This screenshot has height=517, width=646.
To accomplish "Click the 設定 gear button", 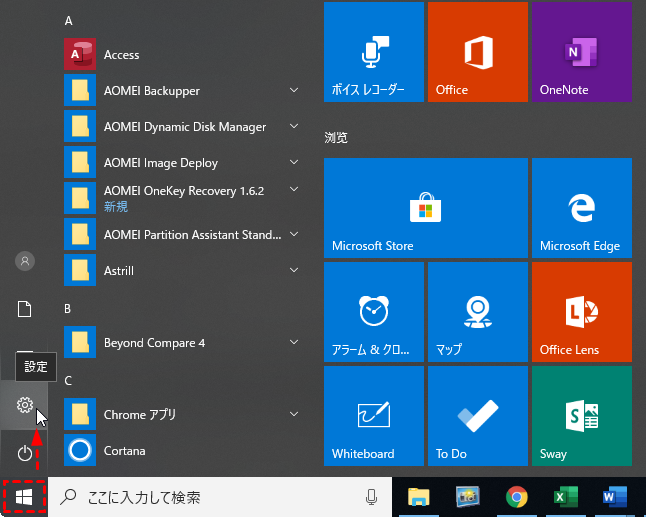I will [25, 405].
